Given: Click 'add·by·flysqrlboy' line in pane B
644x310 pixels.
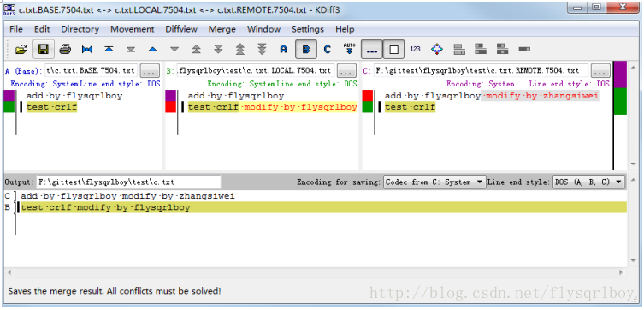Looking at the screenshot, I should pyautogui.click(x=236, y=96).
